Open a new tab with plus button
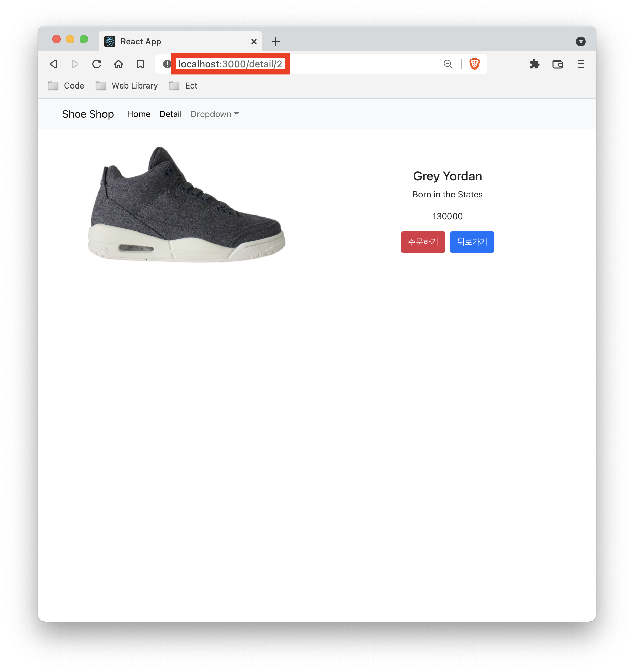 [x=276, y=42]
